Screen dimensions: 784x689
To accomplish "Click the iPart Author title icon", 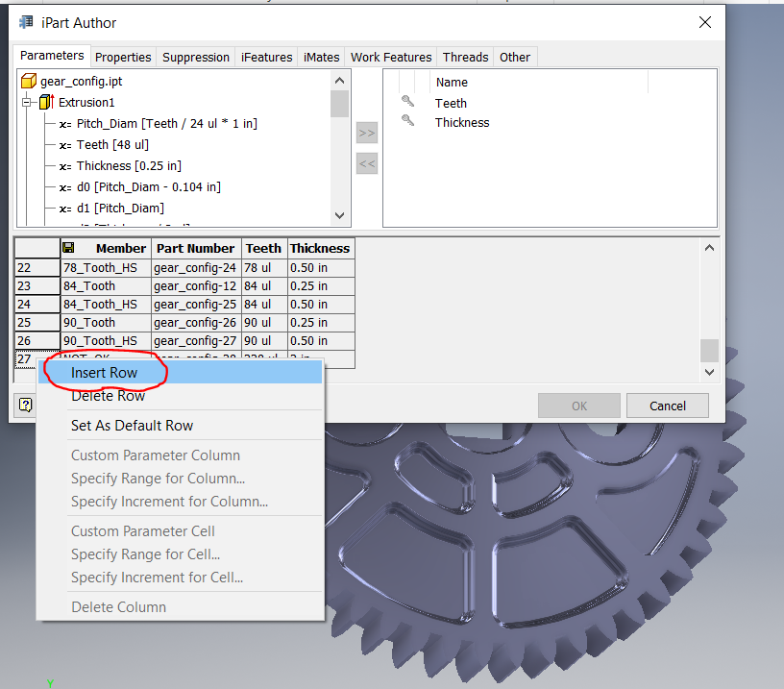I will [26, 22].
